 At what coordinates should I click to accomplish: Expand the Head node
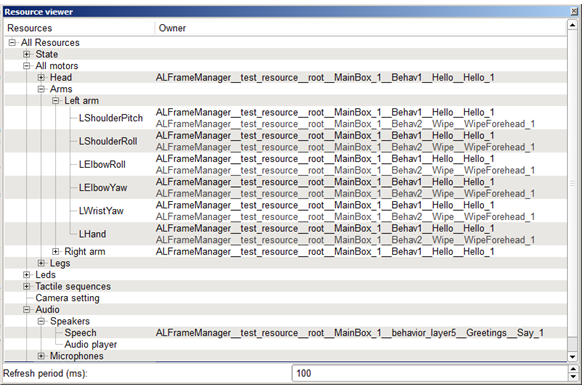pyautogui.click(x=41, y=77)
